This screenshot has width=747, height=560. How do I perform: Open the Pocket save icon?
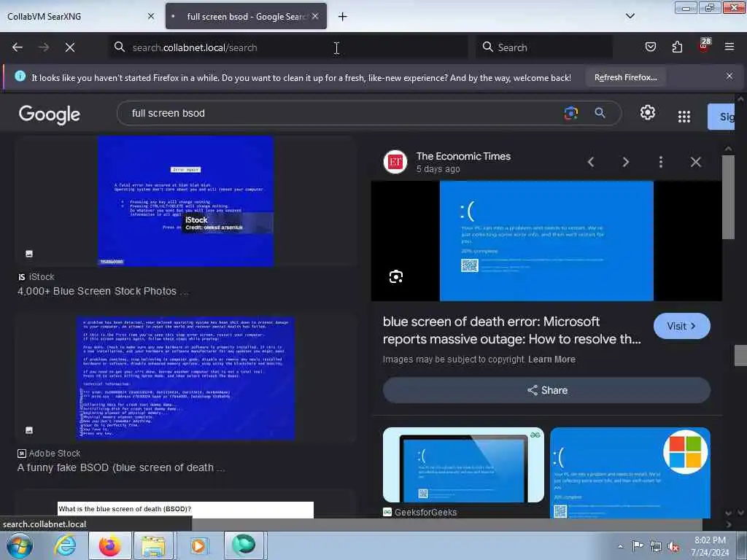click(650, 47)
